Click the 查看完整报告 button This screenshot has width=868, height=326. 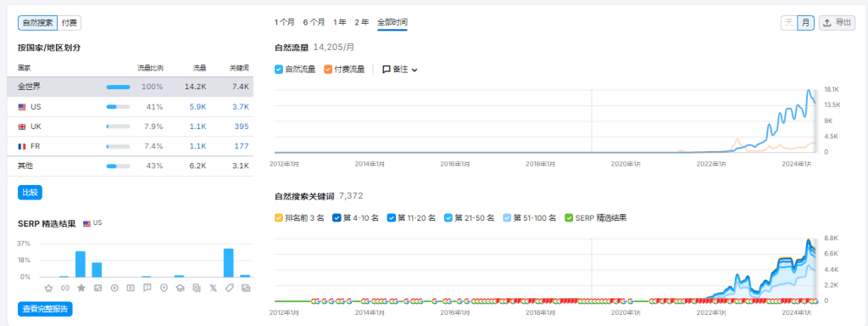tap(45, 309)
